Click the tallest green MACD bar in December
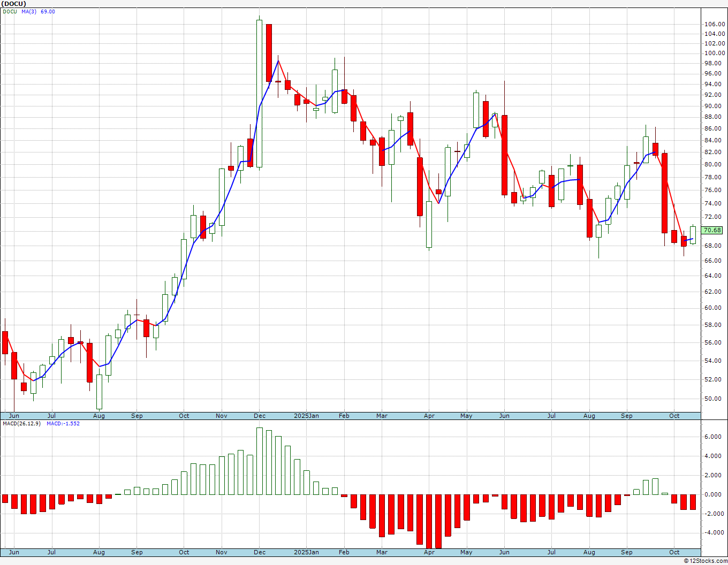Image resolution: width=728 pixels, height=565 pixels. [260, 461]
